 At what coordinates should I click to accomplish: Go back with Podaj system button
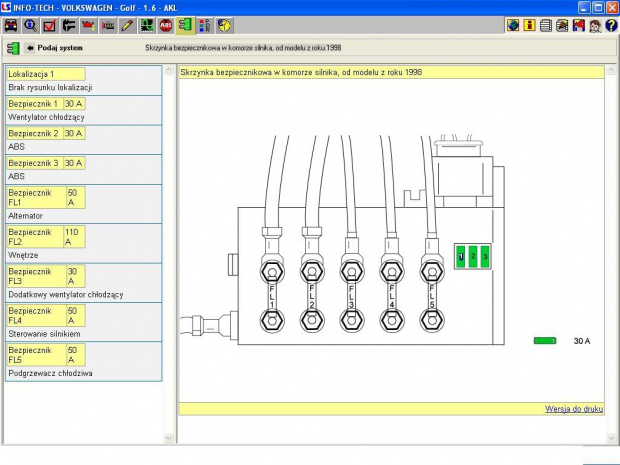tap(53, 48)
